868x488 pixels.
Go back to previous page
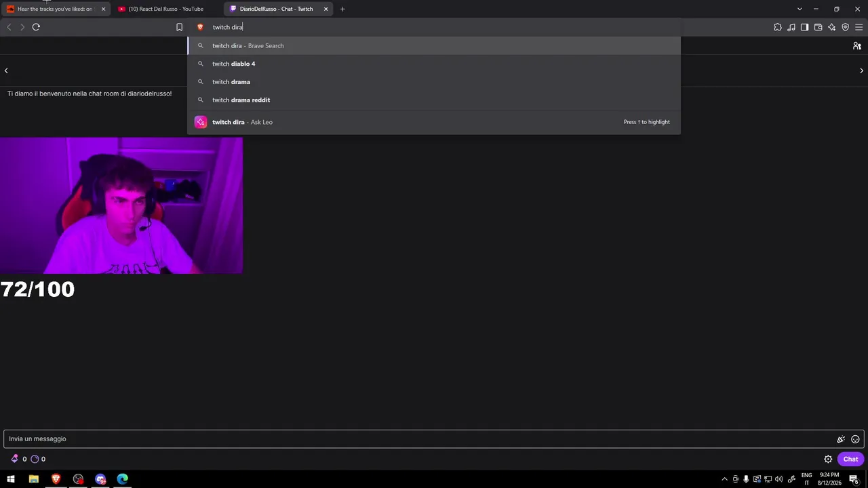tap(9, 27)
